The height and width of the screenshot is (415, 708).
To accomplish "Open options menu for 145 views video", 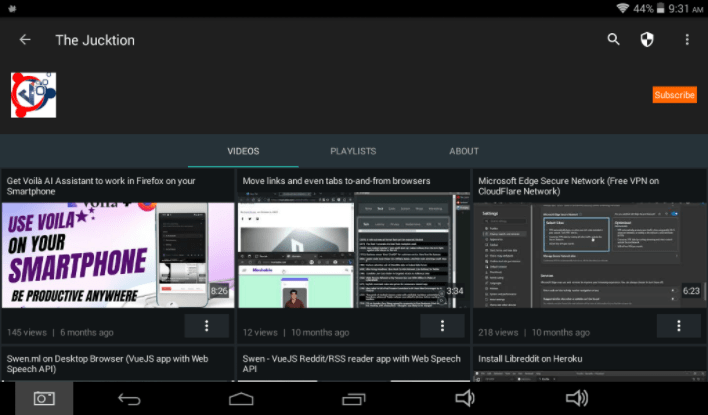I will tap(206, 326).
